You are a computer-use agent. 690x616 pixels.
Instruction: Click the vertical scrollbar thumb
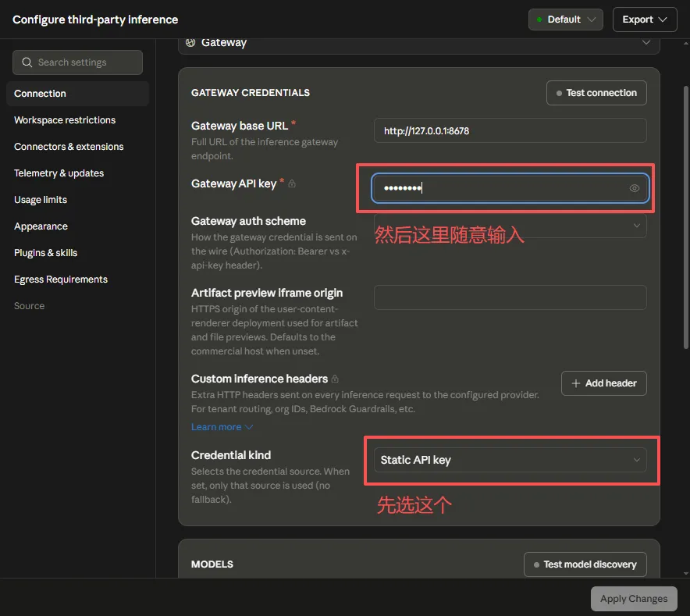coord(686,218)
